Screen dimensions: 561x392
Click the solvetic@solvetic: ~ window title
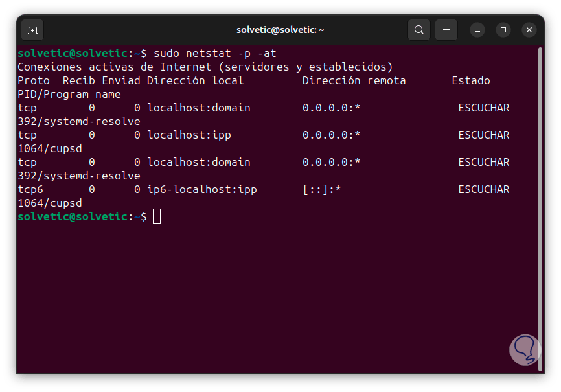coord(280,30)
